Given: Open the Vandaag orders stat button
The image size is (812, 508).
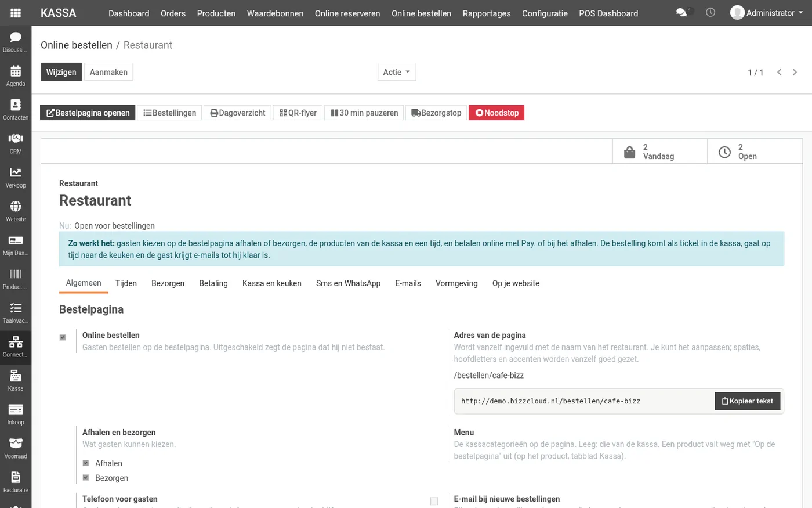Looking at the screenshot, I should [x=660, y=152].
